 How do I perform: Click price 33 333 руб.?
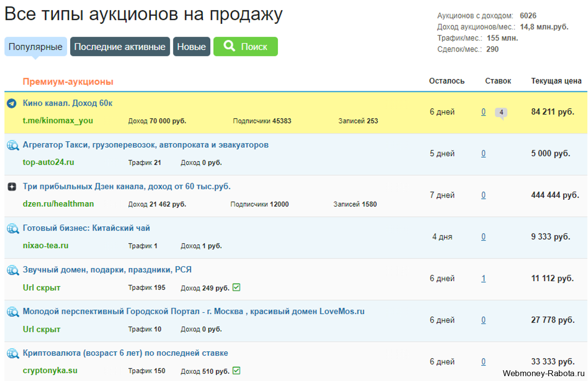552,362
